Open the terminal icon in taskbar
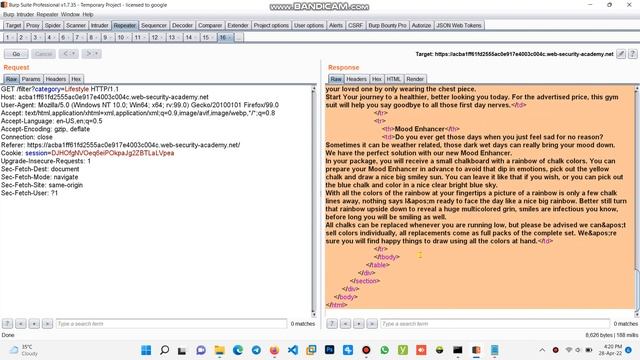The width and height of the screenshot is (640, 360). pos(458,350)
